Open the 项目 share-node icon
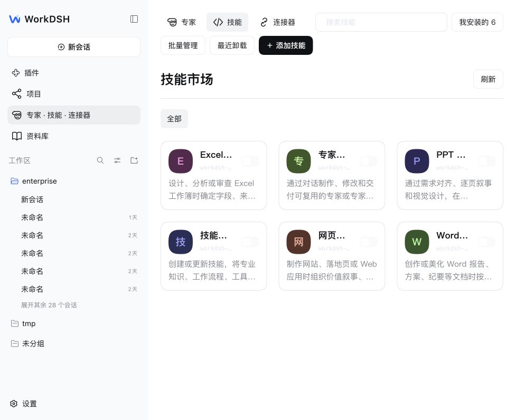 [x=17, y=94]
